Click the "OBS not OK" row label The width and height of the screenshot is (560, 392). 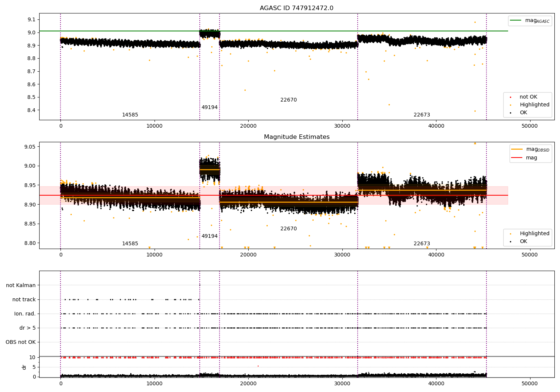(x=21, y=342)
